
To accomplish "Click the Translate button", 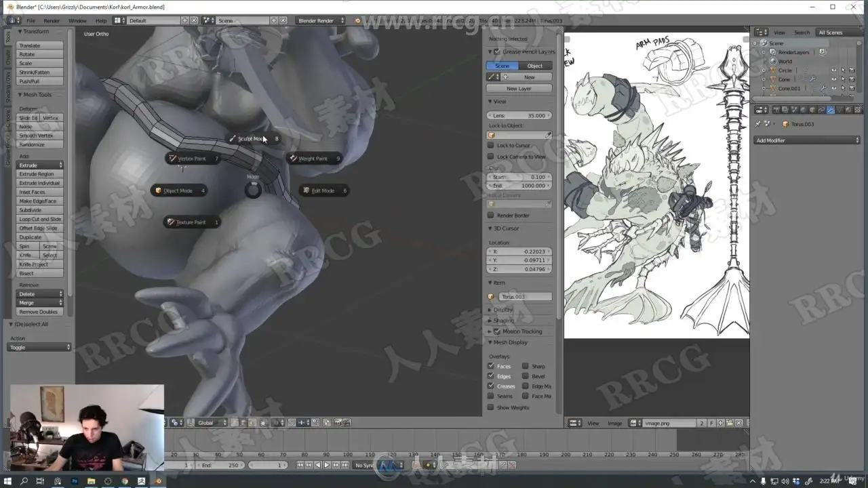I will pos(40,45).
